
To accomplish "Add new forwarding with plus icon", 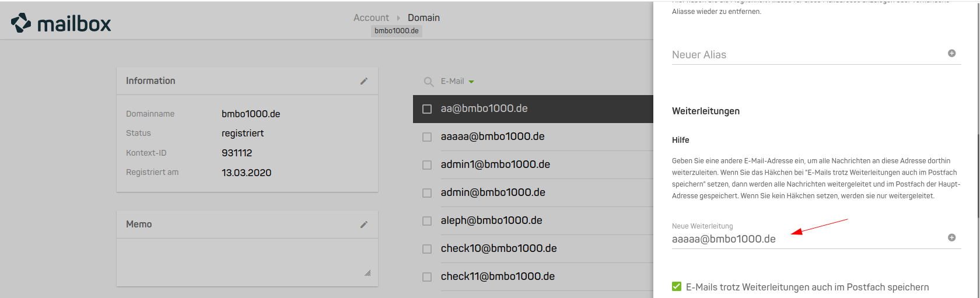I will pos(951,238).
